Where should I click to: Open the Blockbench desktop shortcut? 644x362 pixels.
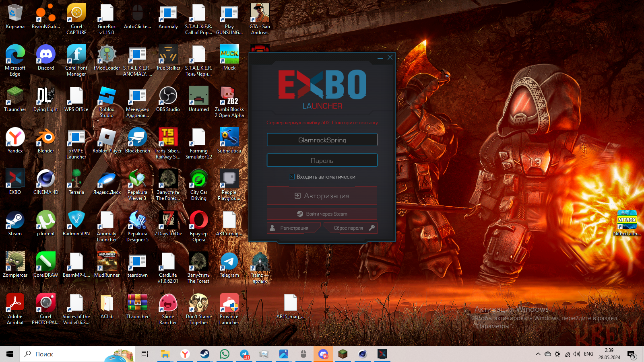(138, 141)
